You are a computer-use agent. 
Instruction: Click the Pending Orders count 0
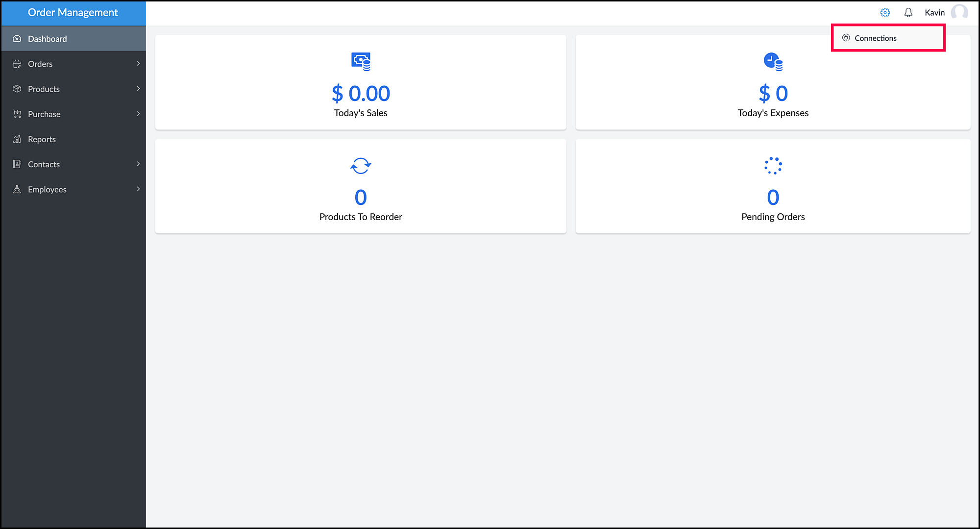click(x=773, y=198)
